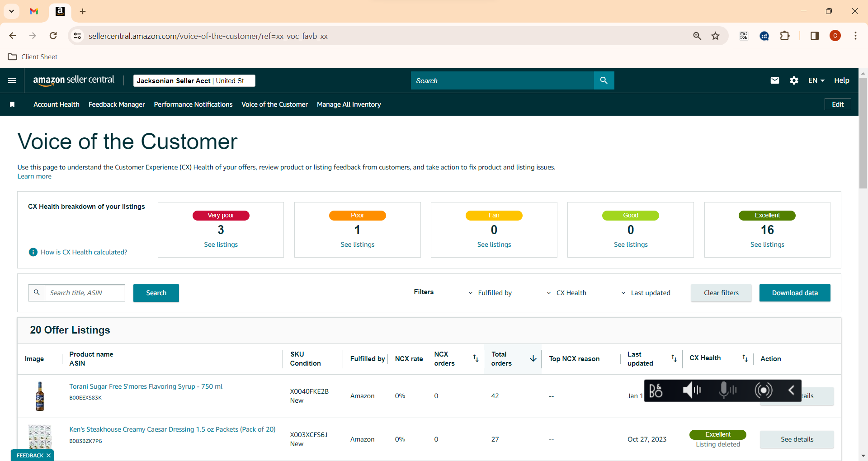Click the Torani syrup product thumbnail
The image size is (868, 461).
[x=40, y=396]
